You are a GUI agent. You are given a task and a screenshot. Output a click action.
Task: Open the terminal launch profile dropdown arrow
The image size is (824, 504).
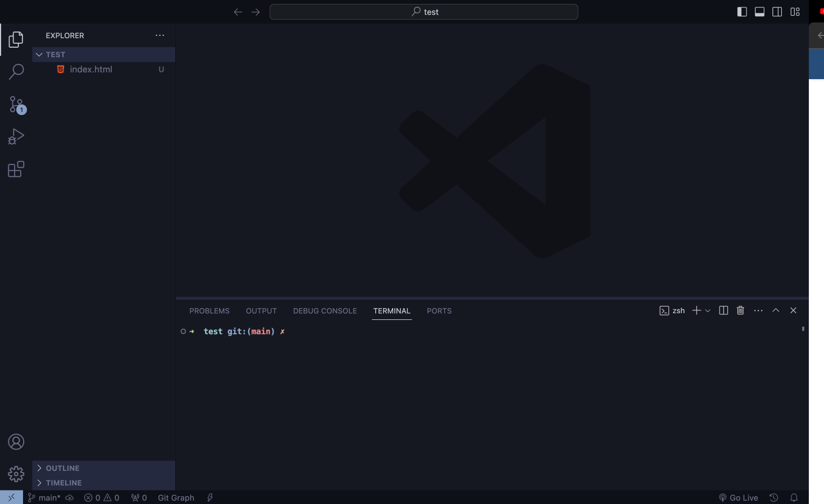tap(708, 310)
